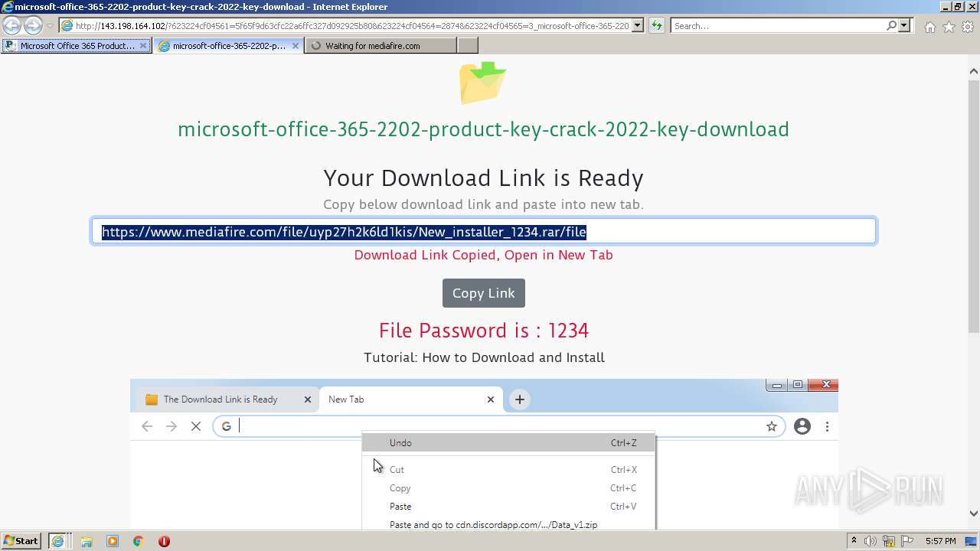Refresh page using green arrows icon
Screen dimensions: 980x551
click(656, 25)
